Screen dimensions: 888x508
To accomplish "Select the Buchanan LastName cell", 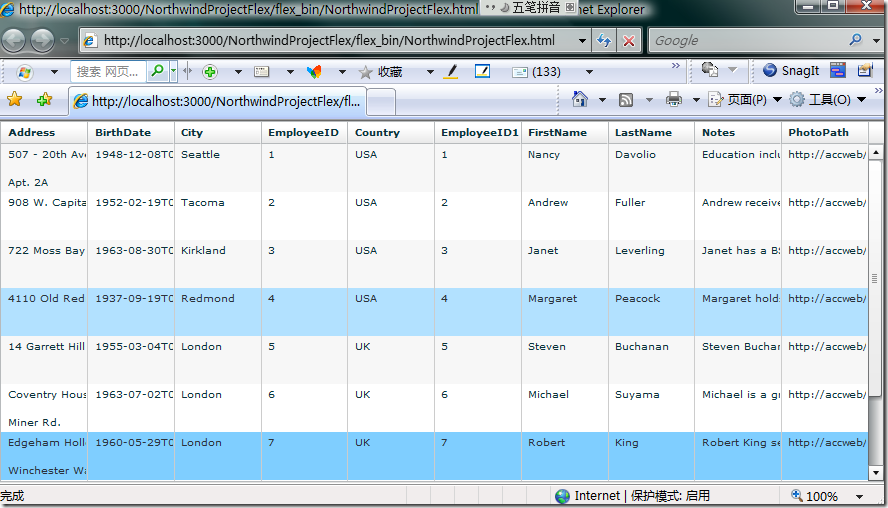I will pyautogui.click(x=651, y=360).
